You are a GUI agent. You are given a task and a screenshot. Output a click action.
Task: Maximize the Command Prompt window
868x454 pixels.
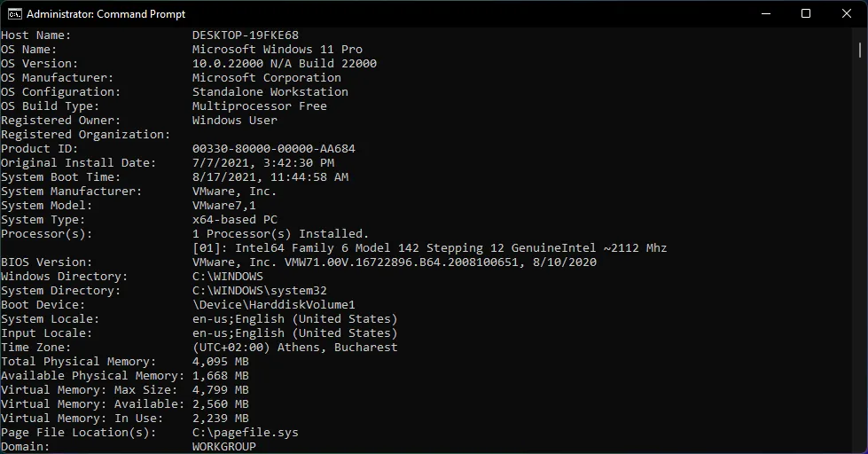pos(806,13)
